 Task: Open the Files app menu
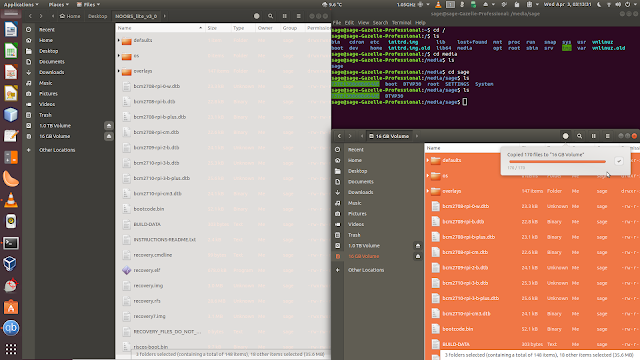click(88, 4)
